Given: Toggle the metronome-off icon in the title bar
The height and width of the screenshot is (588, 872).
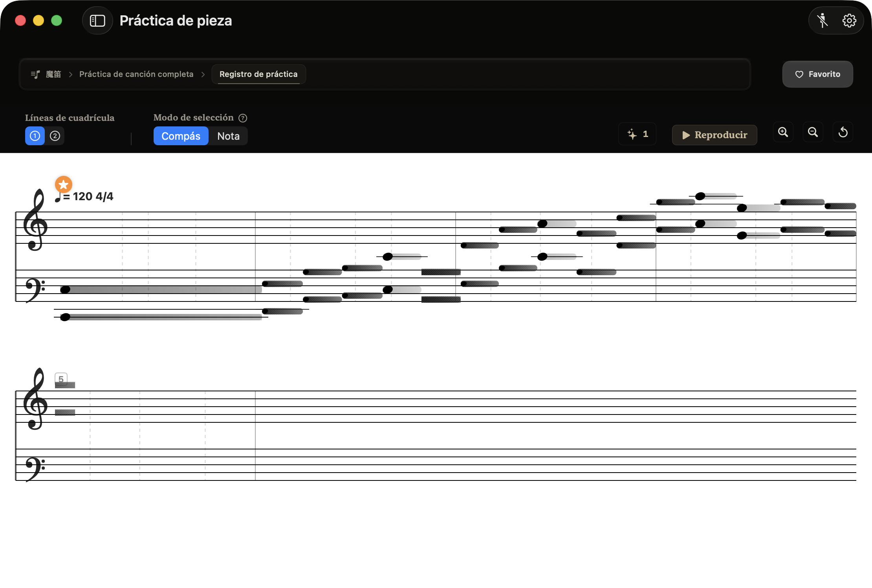Looking at the screenshot, I should (822, 20).
